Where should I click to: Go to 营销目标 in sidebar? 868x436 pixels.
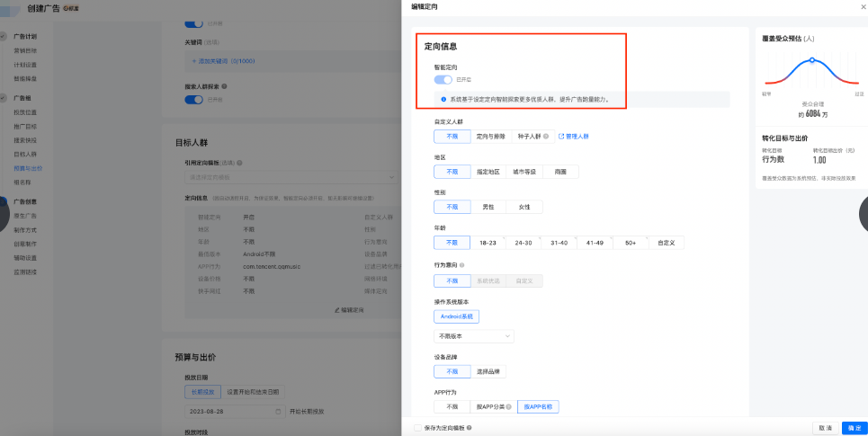click(25, 50)
